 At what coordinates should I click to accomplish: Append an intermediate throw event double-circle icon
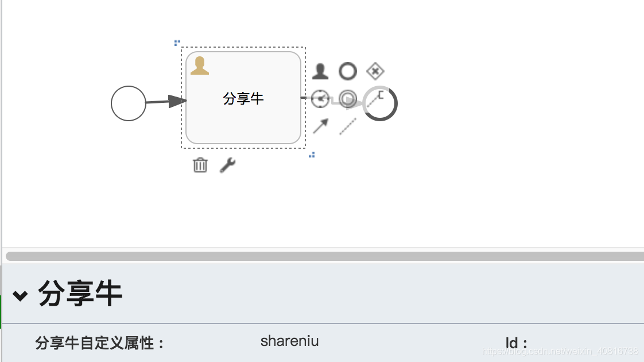(348, 99)
